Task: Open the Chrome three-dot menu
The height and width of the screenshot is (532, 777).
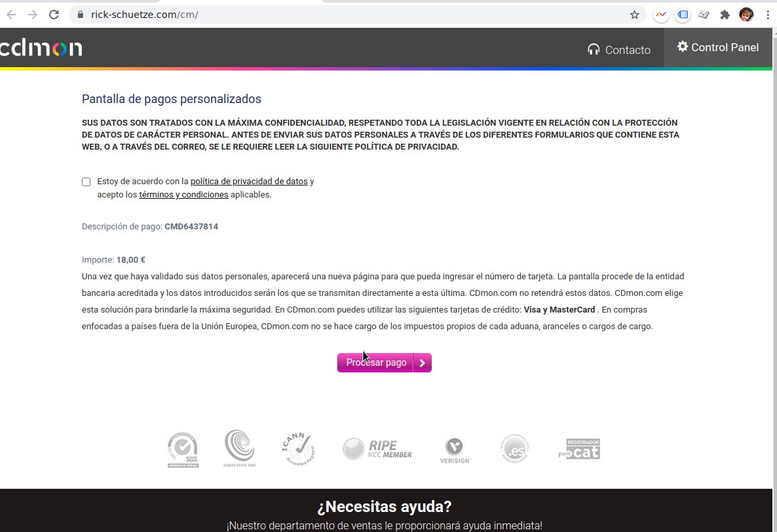Action: (x=768, y=15)
